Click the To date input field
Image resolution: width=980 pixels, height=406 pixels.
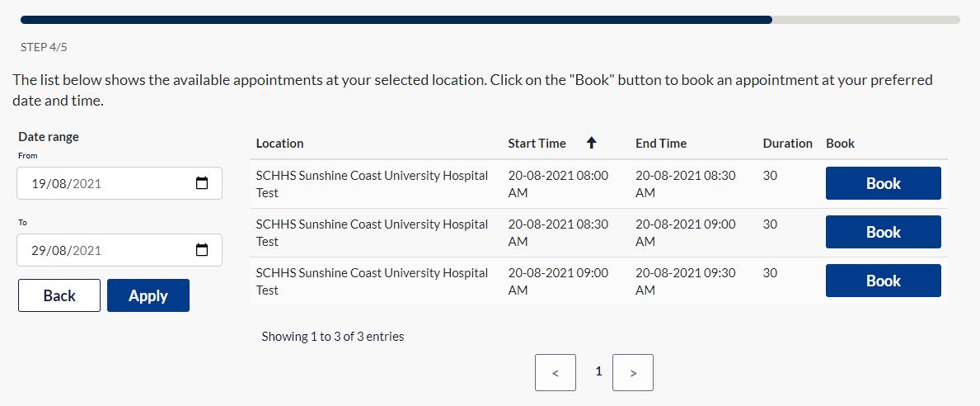(x=99, y=250)
